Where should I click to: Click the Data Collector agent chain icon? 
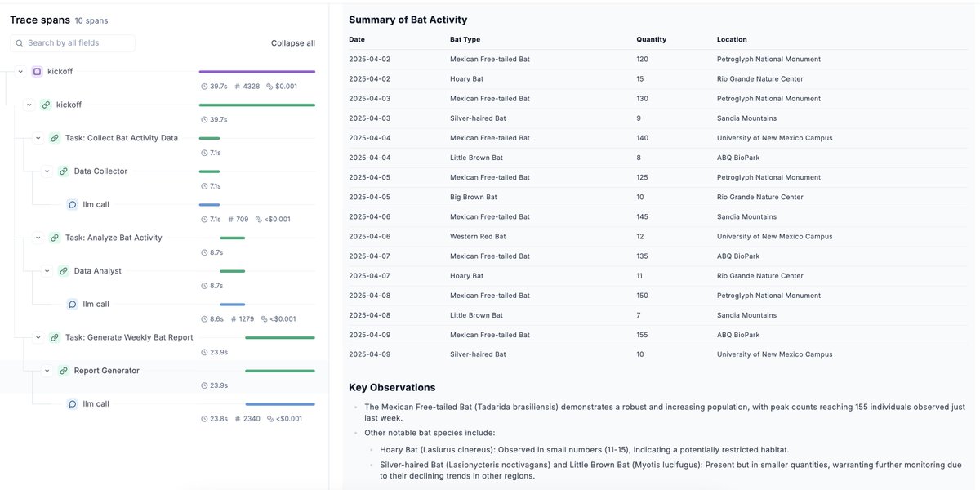click(64, 171)
